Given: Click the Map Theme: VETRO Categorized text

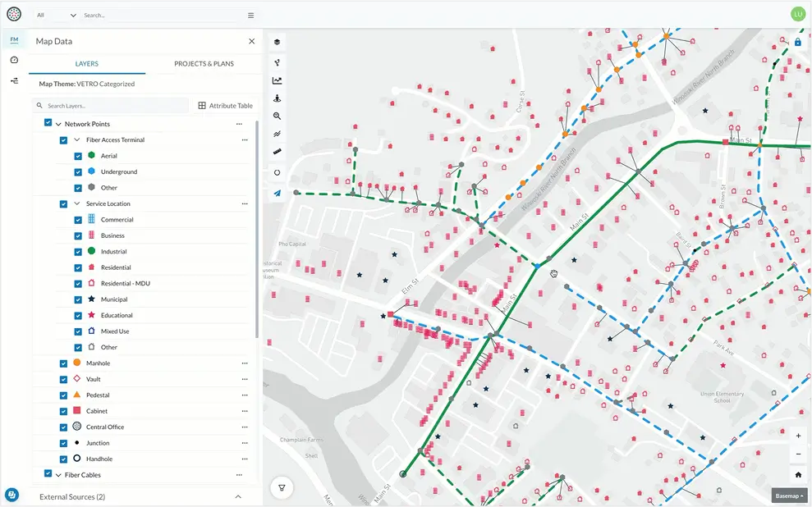Looking at the screenshot, I should tap(87, 84).
